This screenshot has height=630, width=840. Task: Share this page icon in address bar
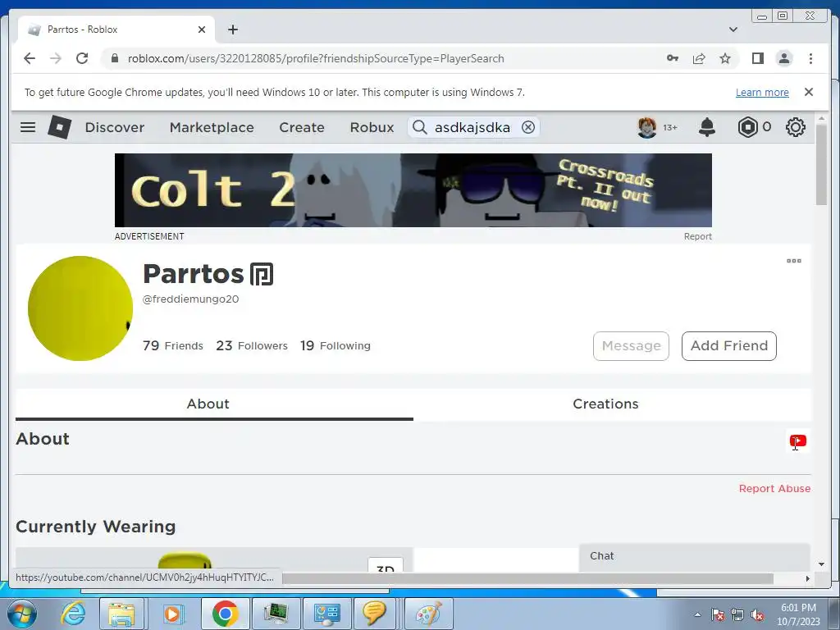click(699, 58)
